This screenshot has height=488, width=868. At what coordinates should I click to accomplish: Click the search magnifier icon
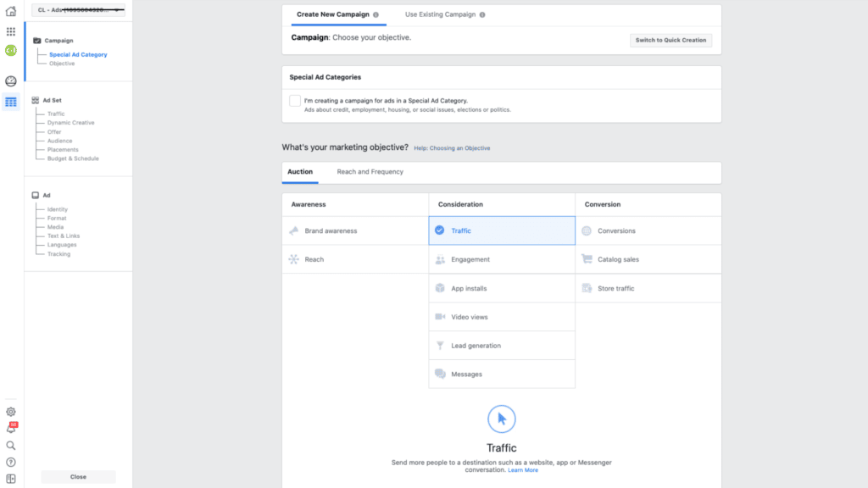click(x=11, y=445)
